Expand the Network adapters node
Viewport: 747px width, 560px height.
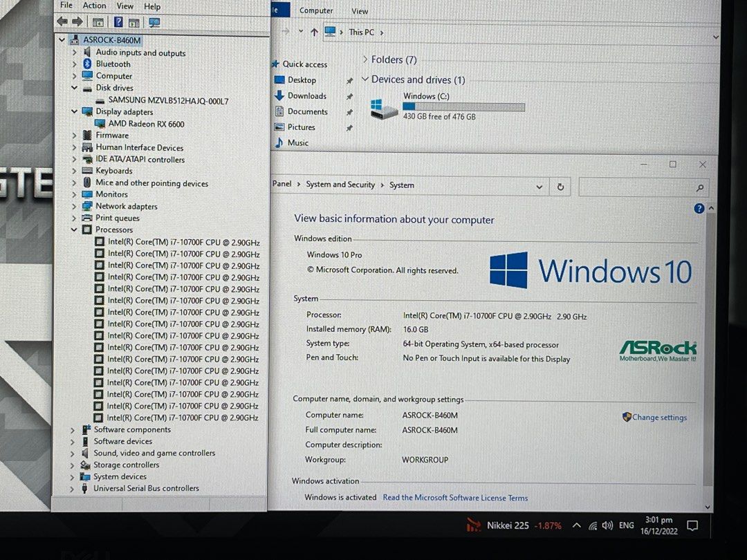(74, 206)
